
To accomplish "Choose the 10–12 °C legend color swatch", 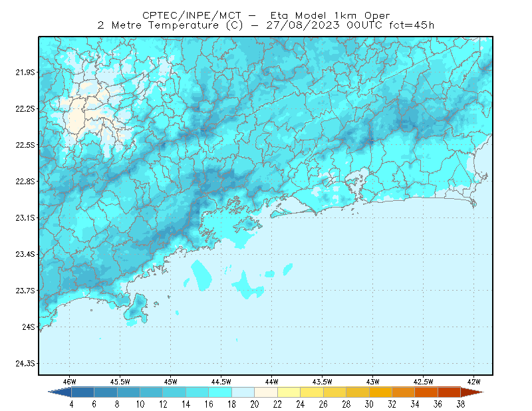I will point(152,392).
